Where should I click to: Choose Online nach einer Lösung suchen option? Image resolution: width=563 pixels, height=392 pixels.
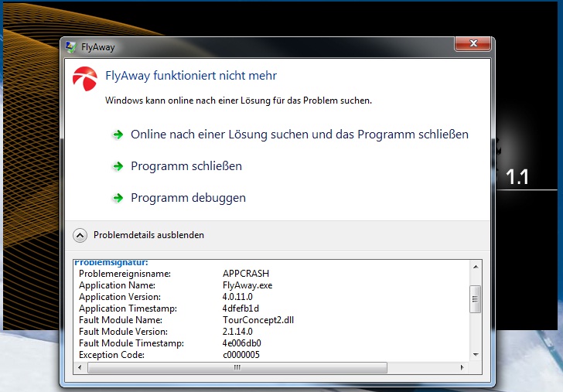(x=299, y=135)
